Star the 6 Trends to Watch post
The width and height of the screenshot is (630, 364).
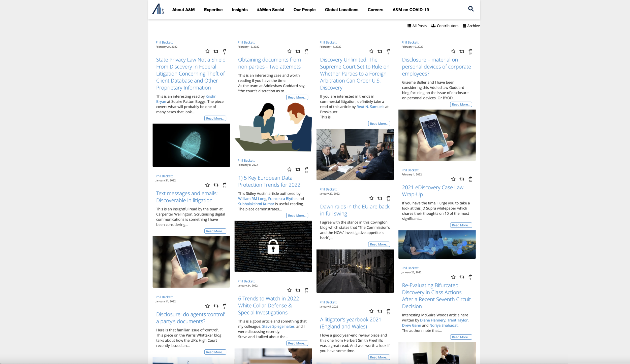289,290
